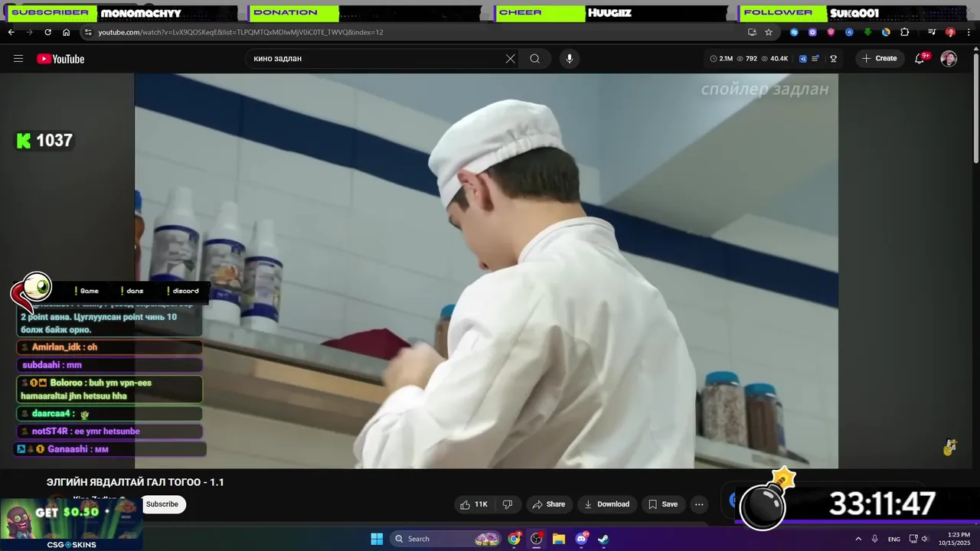
Task: Open the purple gear extension icon
Action: [x=812, y=32]
